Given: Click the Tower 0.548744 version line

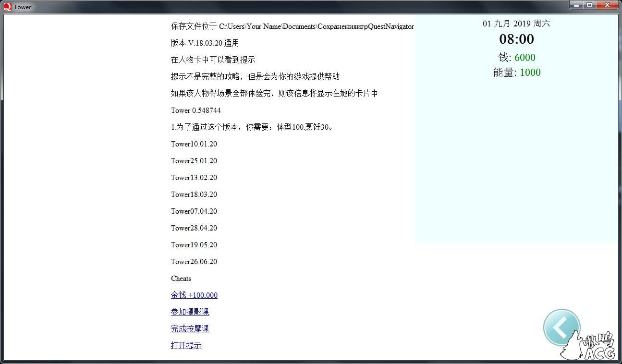Looking at the screenshot, I should pos(195,110).
